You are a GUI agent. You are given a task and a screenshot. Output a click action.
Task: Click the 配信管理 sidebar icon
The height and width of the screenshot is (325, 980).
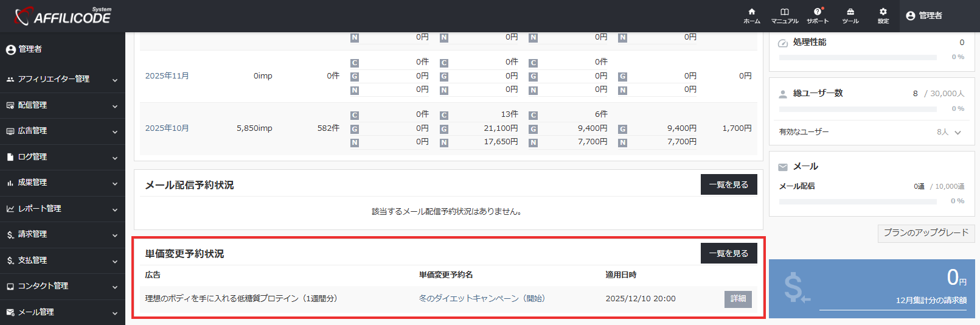10,105
